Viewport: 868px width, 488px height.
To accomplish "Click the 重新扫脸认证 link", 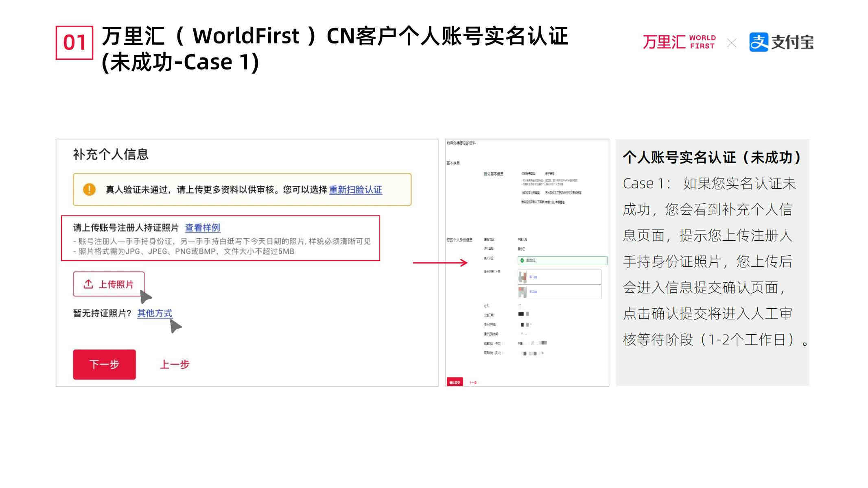I will pos(355,190).
